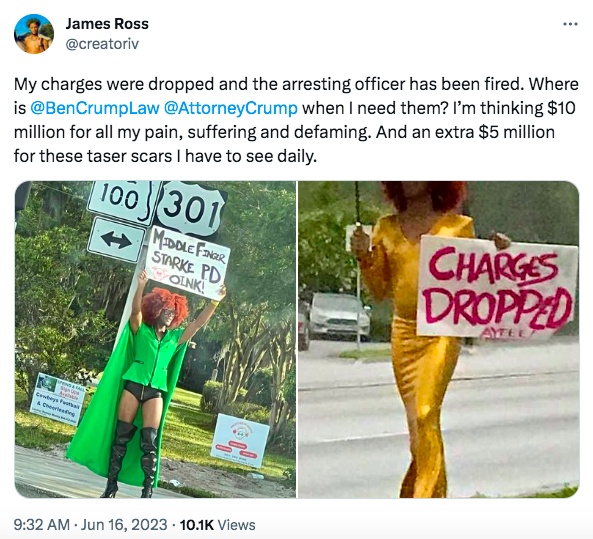Click the 9:32 AM timestamp
The width and height of the screenshot is (593, 539).
click(42, 525)
